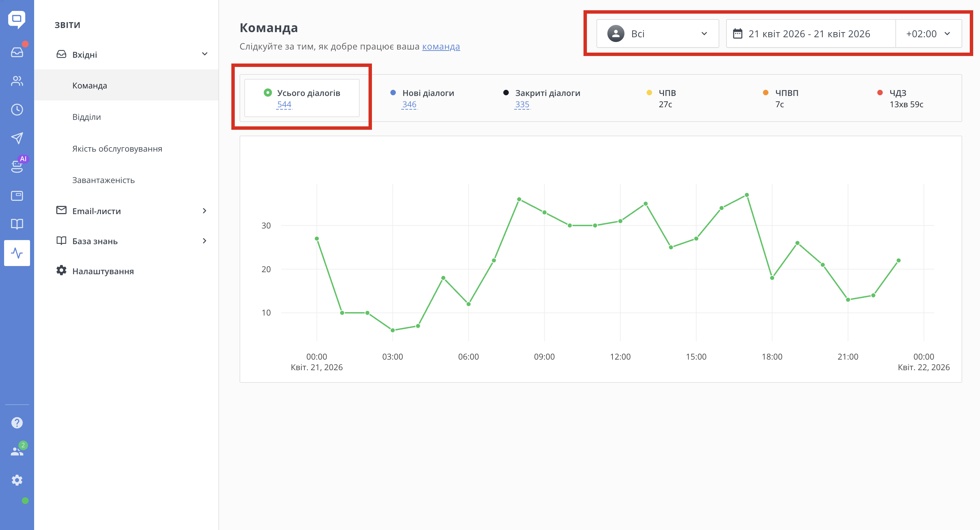The width and height of the screenshot is (980, 530).
Task: Open the +02:00 timezone dropdown
Action: pyautogui.click(x=928, y=34)
